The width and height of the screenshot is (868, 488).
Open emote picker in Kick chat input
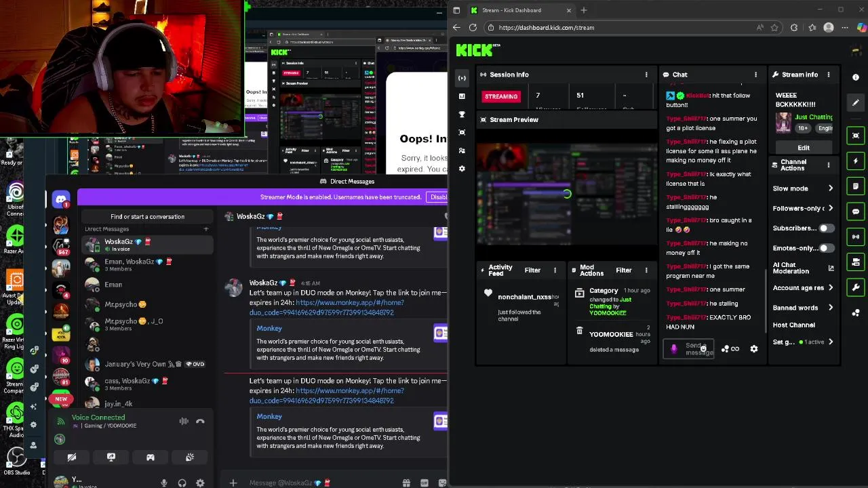click(703, 348)
